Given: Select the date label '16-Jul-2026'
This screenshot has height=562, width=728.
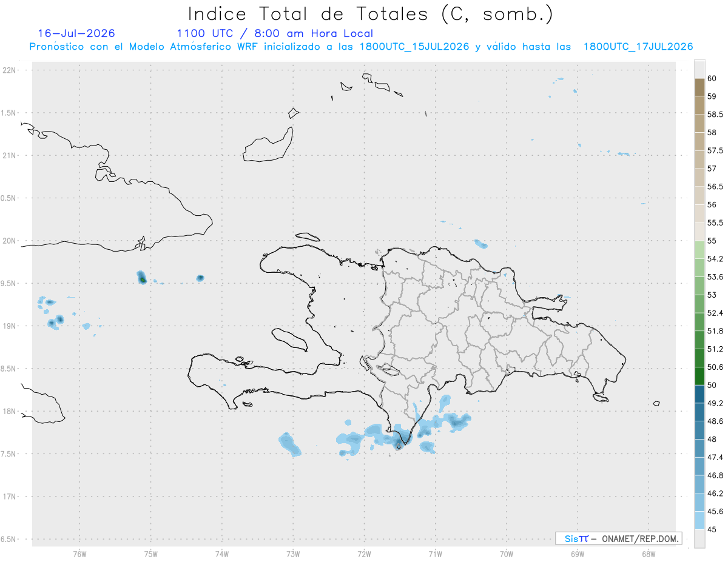Looking at the screenshot, I should point(76,33).
